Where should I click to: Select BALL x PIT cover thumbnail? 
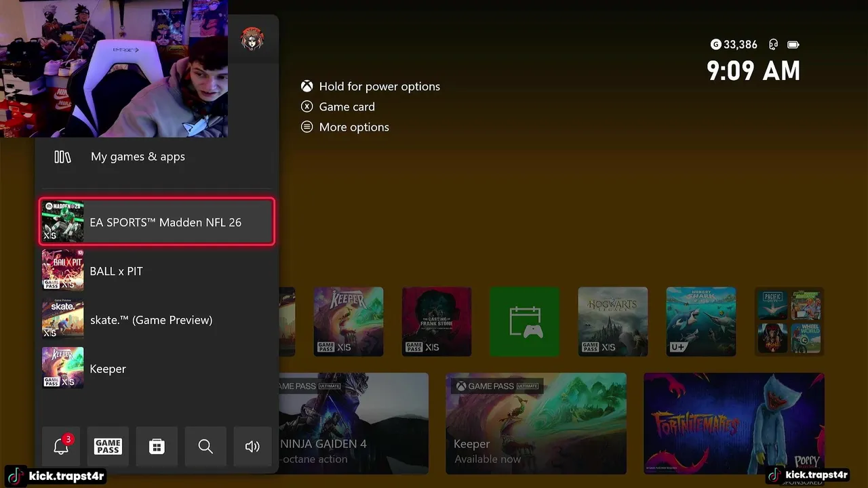point(63,271)
